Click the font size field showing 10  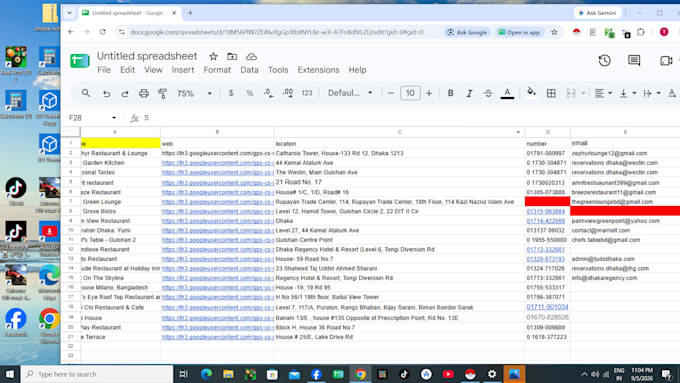coord(410,93)
